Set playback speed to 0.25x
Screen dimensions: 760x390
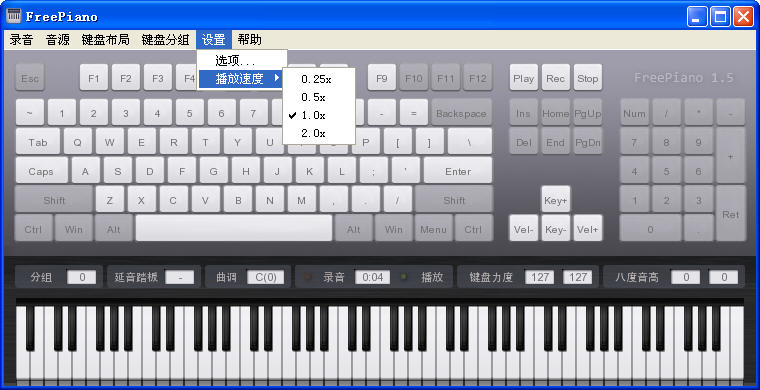pos(318,79)
